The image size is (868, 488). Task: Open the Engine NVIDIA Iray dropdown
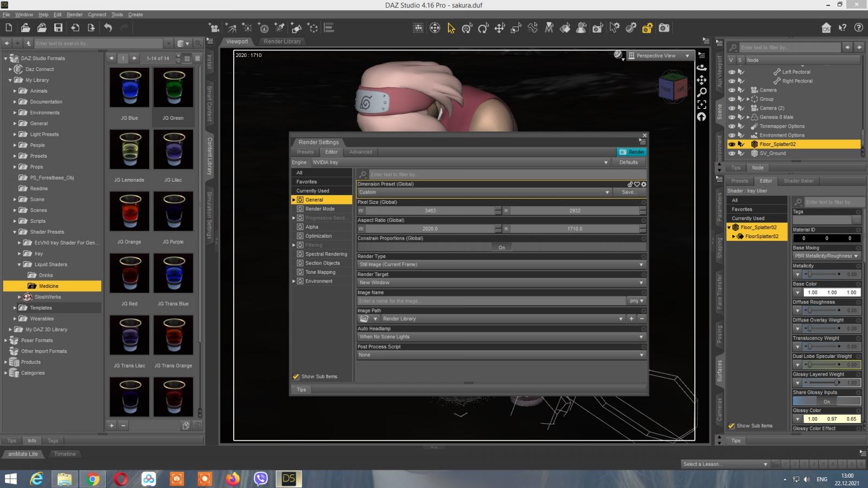460,162
